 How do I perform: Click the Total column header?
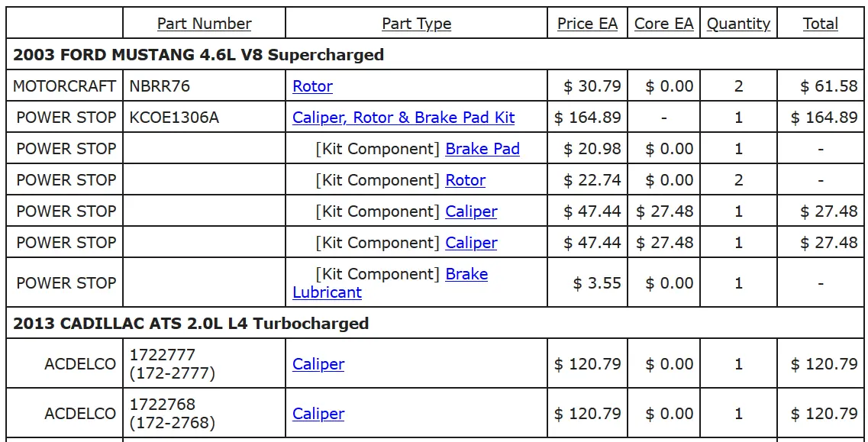coord(821,24)
